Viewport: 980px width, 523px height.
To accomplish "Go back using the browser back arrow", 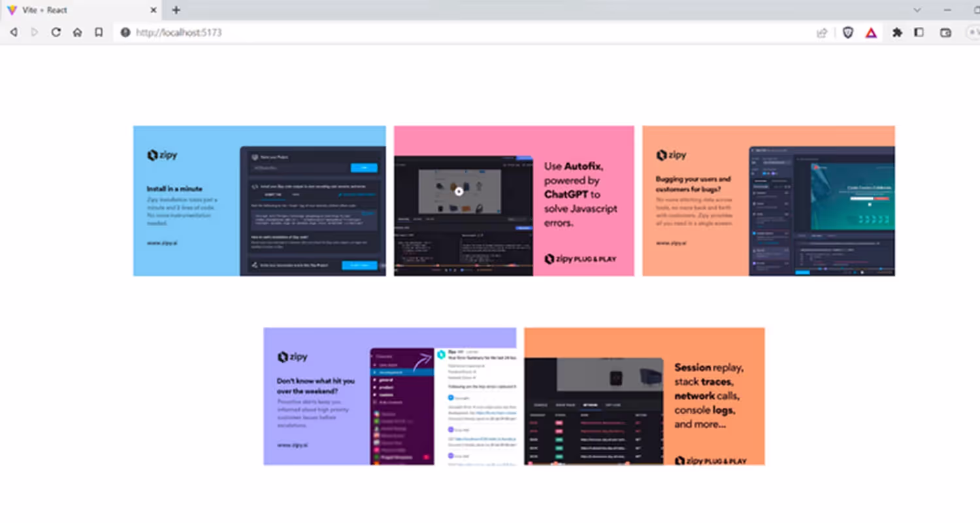I will (13, 32).
